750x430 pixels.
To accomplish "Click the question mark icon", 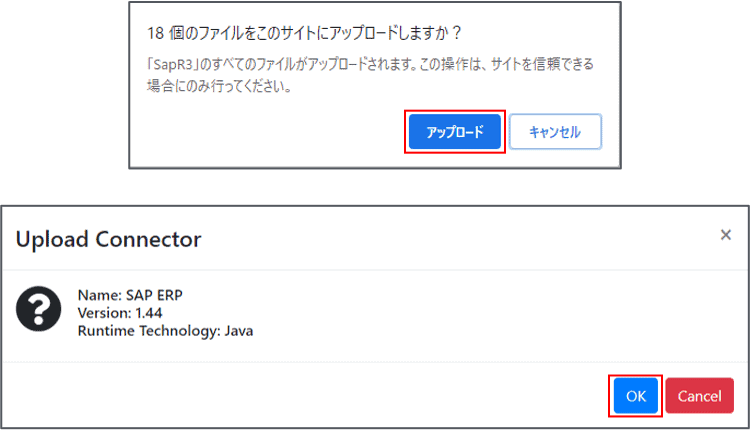I will tap(39, 312).
